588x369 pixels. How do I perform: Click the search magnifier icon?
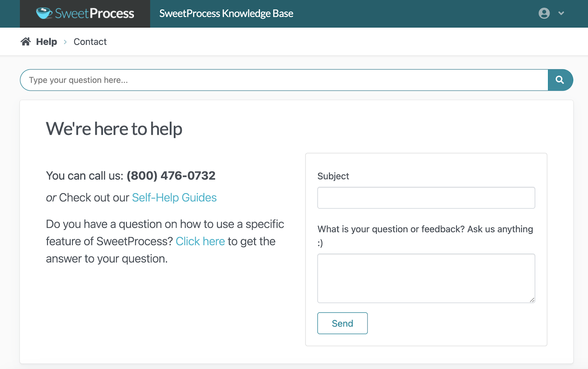pyautogui.click(x=560, y=80)
